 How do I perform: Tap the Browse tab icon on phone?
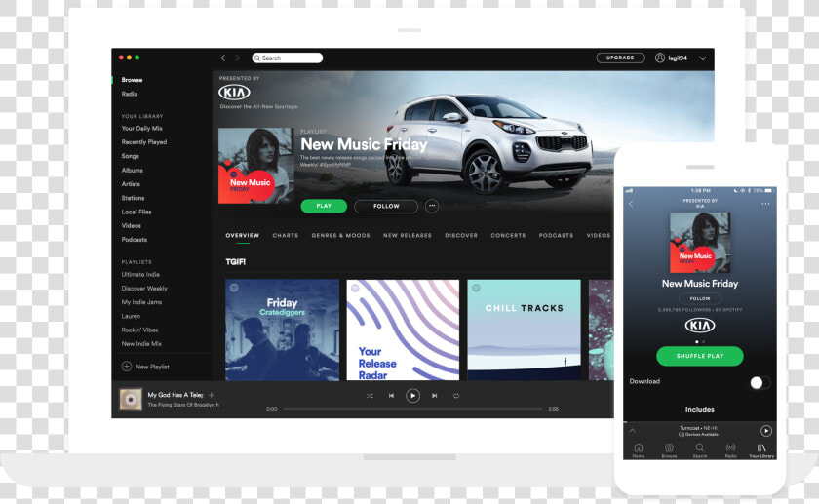coord(669,450)
